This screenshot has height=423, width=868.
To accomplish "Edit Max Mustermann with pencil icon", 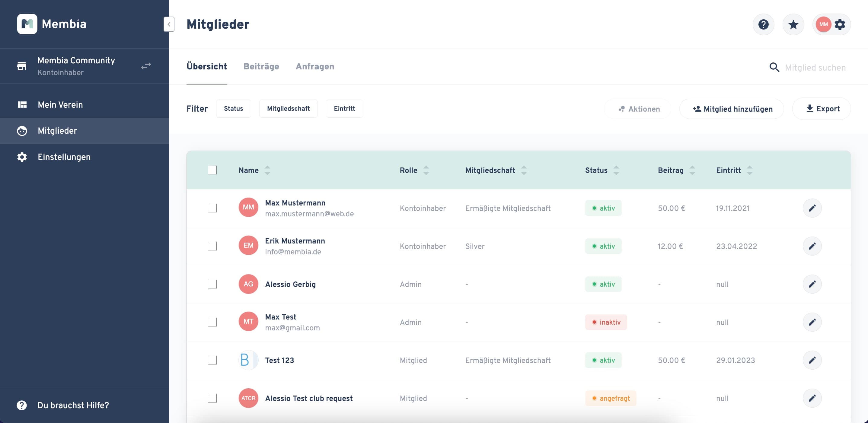I will [x=812, y=208].
